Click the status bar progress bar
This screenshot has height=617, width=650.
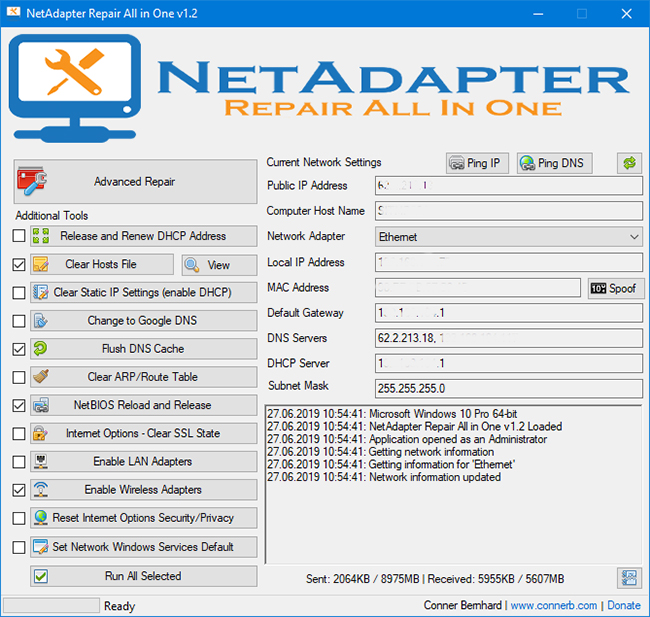pos(51,605)
